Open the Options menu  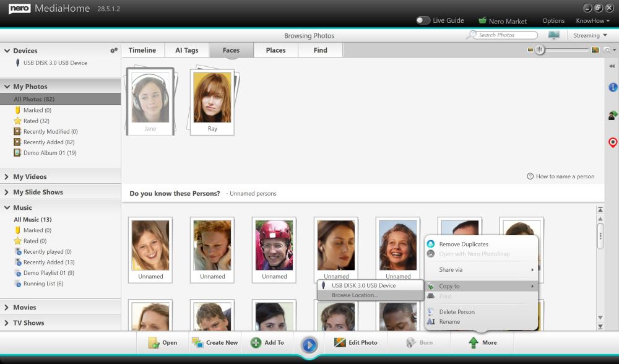(553, 20)
